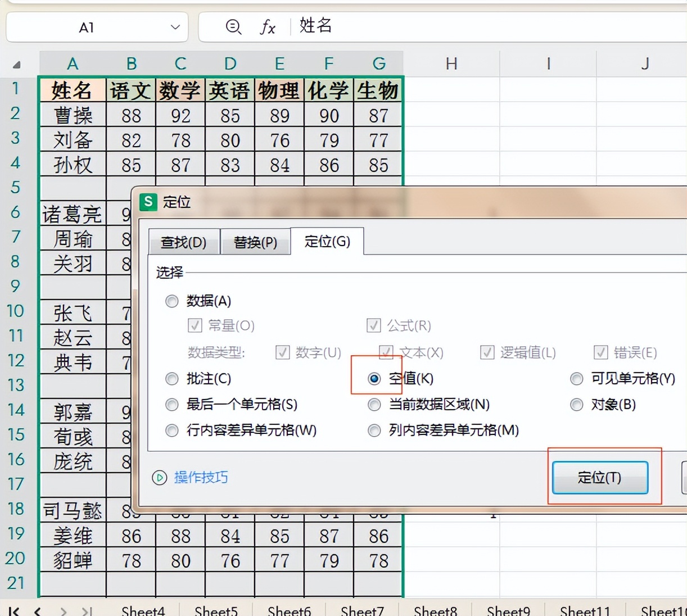Click the cell containing 貂蝉

(x=73, y=560)
